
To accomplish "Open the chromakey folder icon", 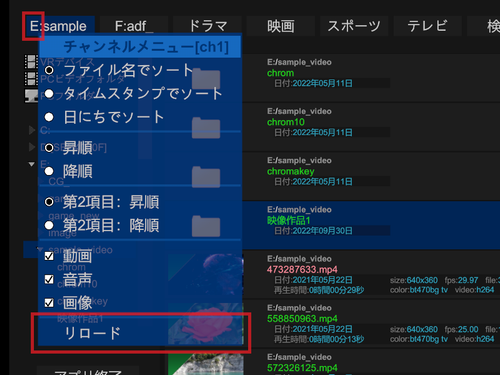I will (206, 177).
